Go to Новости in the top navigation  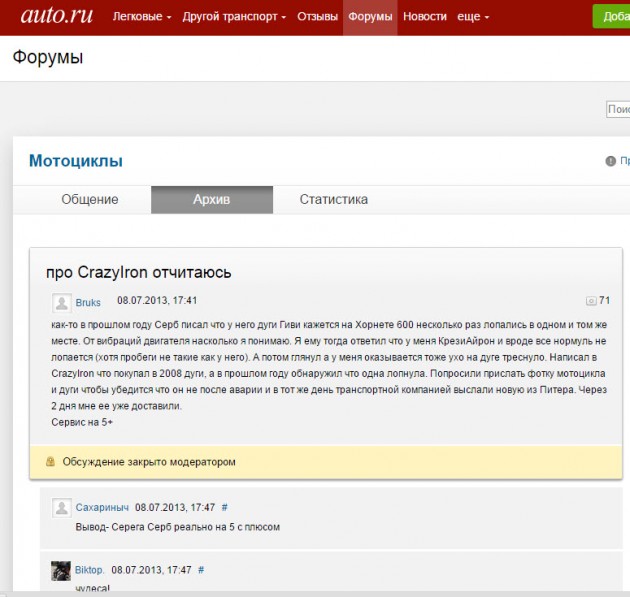(x=424, y=17)
